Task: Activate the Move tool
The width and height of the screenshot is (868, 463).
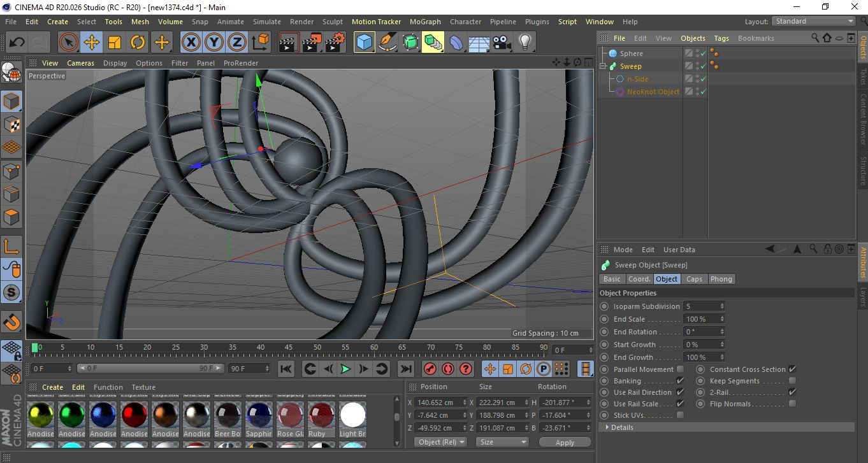Action: pos(92,43)
